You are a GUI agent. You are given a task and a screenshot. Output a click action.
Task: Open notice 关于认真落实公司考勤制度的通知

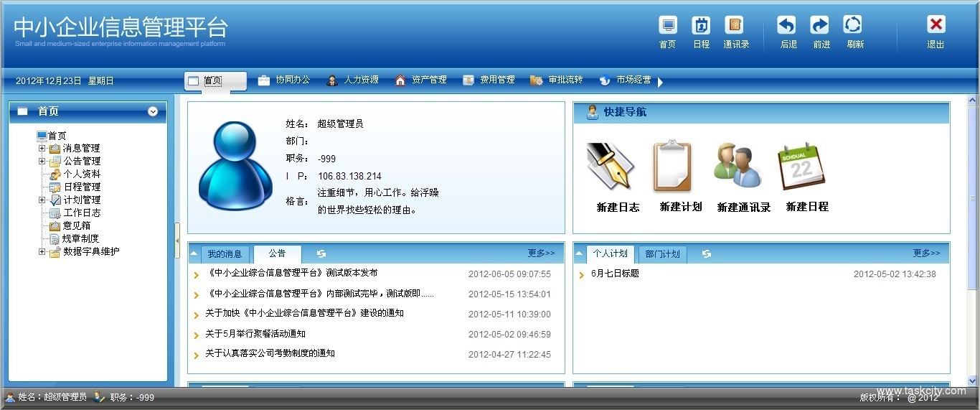click(x=270, y=354)
